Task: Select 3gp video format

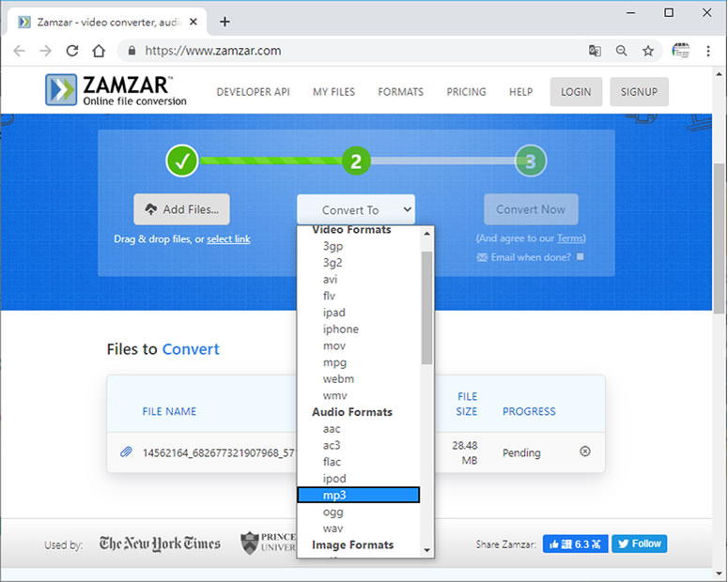Action: click(x=359, y=246)
